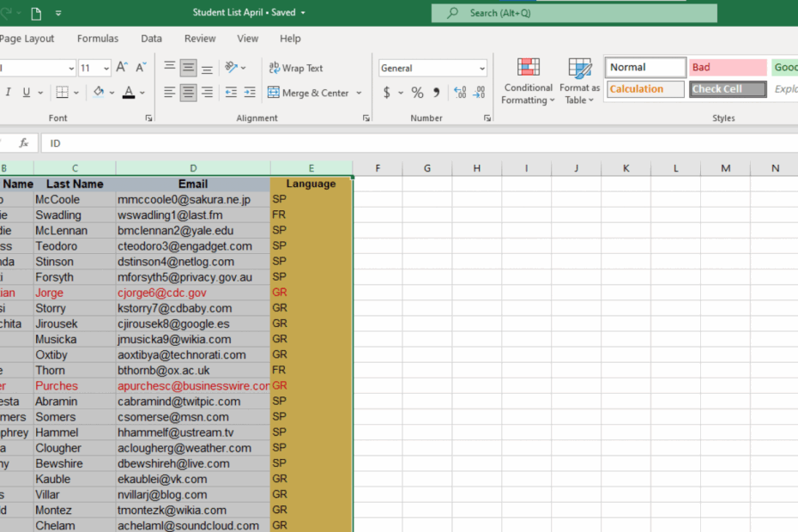Click the New file document icon
798x532 pixels.
[x=36, y=13]
